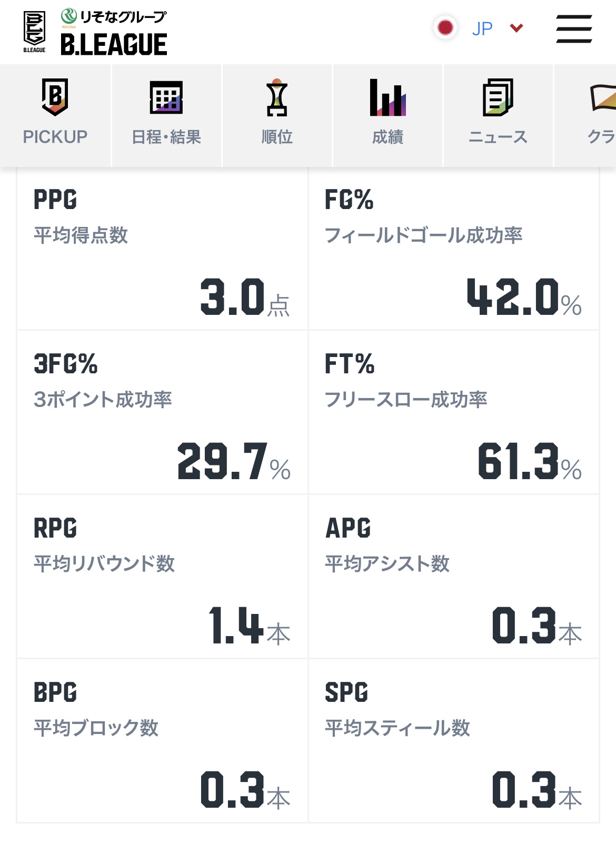The image size is (616, 843).
Task: Open the newspaper icon for ニュース
Action: [498, 97]
